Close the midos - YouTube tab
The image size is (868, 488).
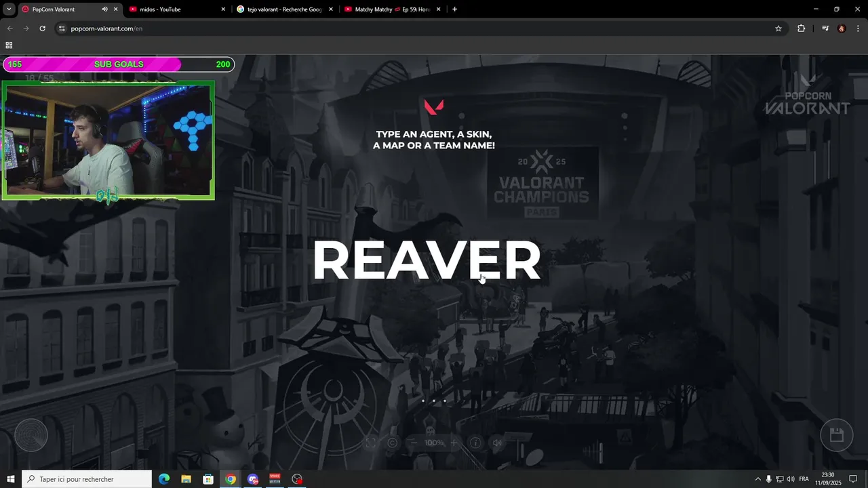pyautogui.click(x=223, y=9)
